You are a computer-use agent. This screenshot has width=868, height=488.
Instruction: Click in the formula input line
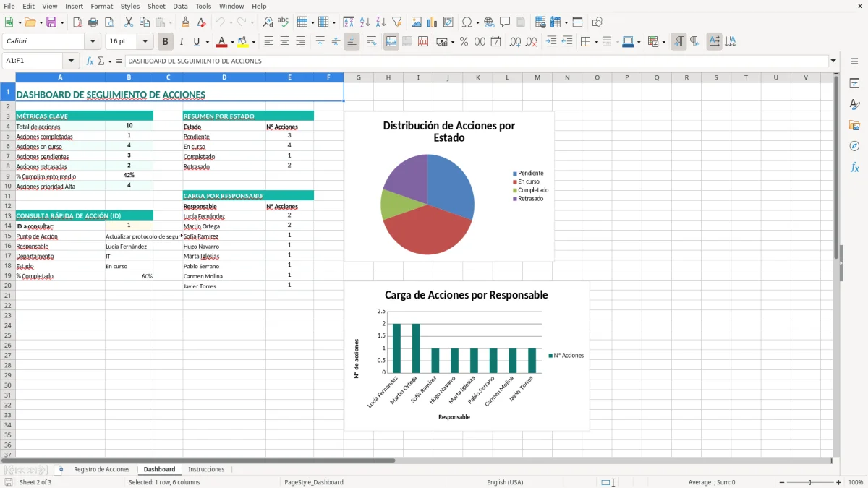(x=477, y=61)
